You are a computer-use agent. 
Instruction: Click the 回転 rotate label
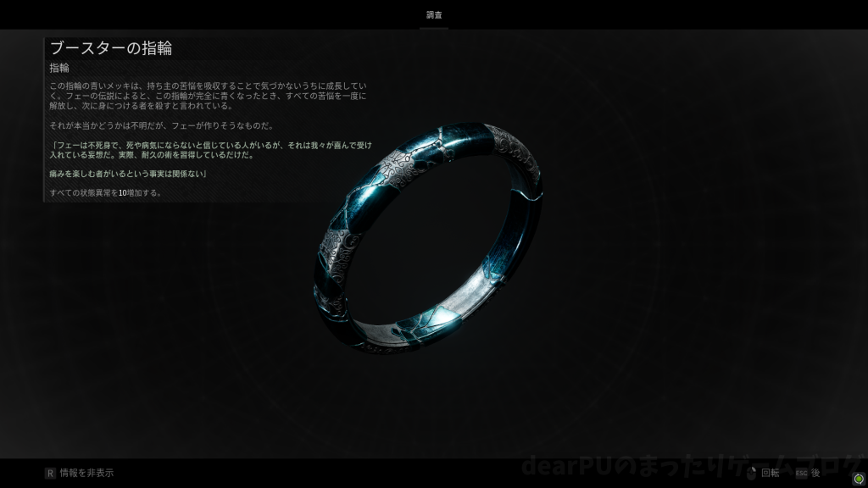(x=770, y=473)
